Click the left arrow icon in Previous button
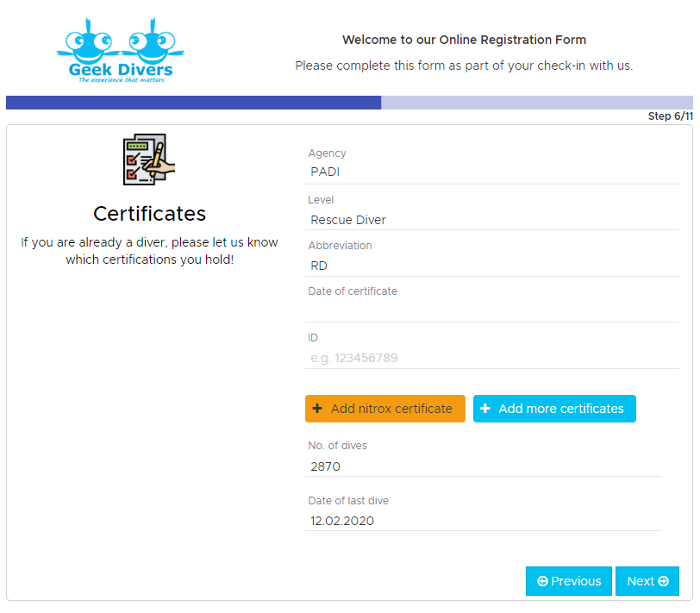Screen dimensions: 700x613 [x=542, y=581]
